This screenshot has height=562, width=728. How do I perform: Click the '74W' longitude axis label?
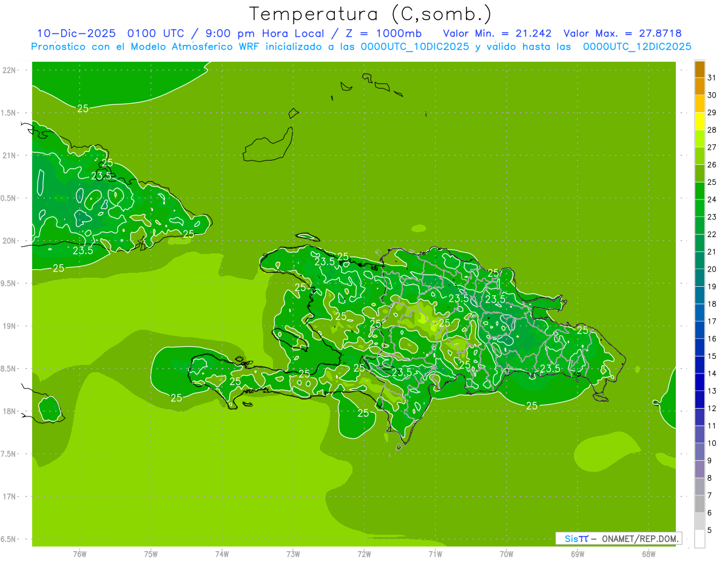click(222, 554)
